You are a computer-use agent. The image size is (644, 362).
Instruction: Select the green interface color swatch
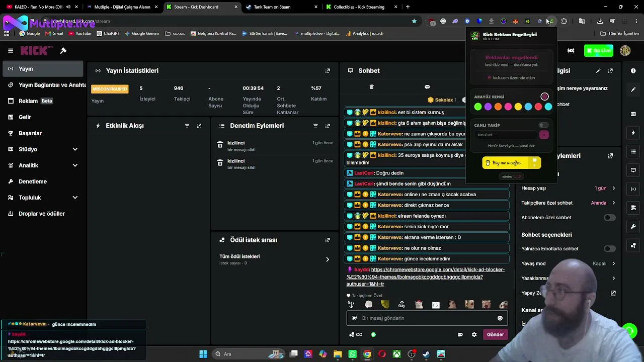coord(478,107)
